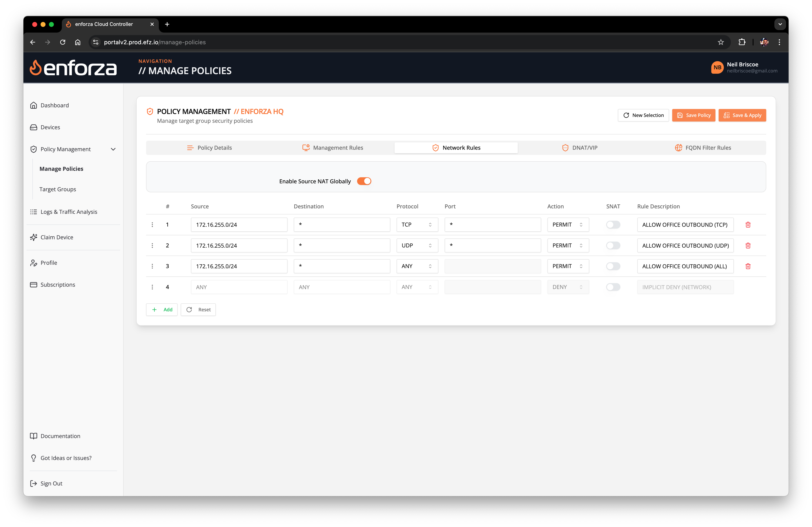Click drag handle dots of rule 3
This screenshot has width=812, height=527.
click(x=152, y=266)
